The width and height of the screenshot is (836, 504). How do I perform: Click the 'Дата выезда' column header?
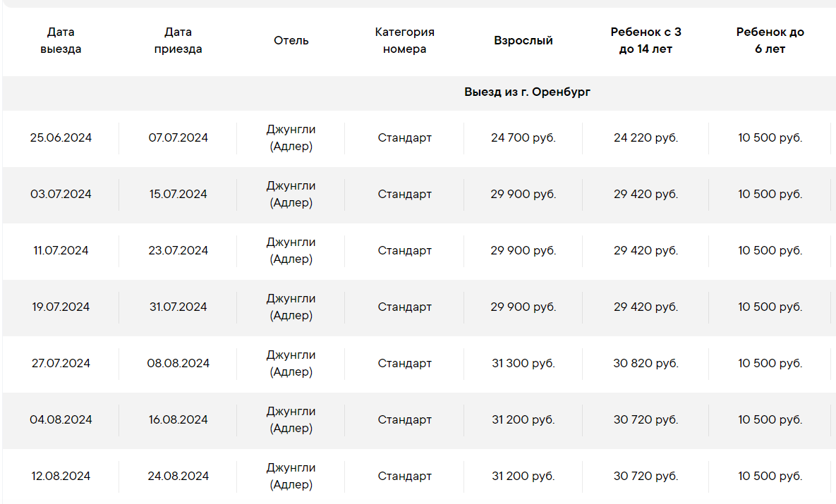pos(61,40)
